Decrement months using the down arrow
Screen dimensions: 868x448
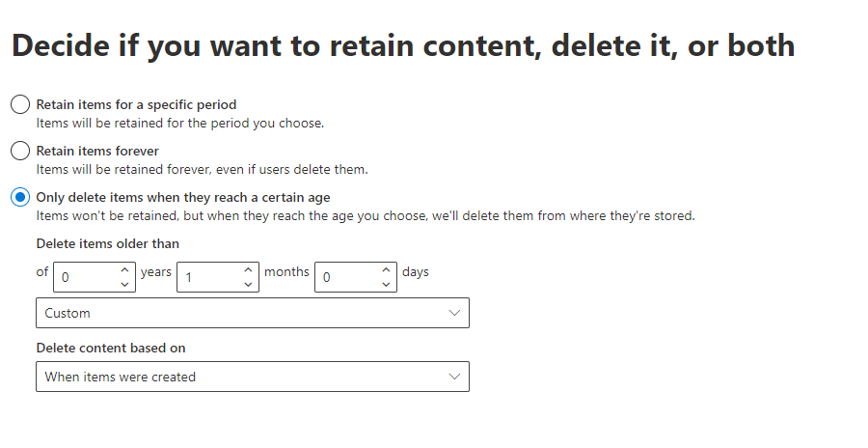pos(248,284)
